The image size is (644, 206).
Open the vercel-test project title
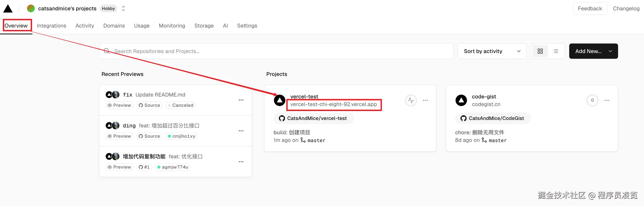coord(304,97)
